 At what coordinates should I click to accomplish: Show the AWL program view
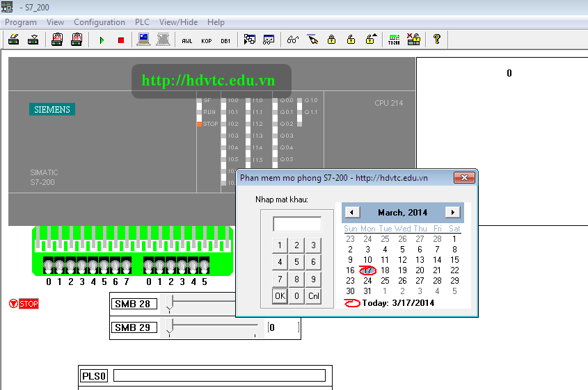(x=186, y=41)
